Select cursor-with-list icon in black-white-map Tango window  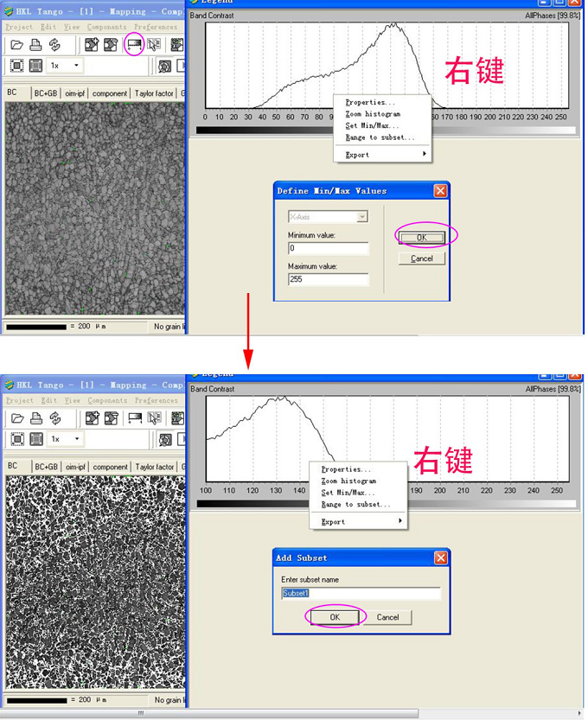click(154, 417)
